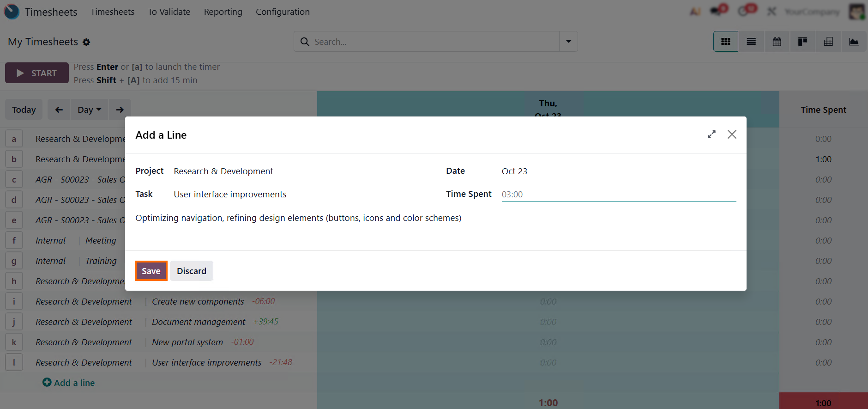Discard the new timesheet line
The image size is (868, 409).
(x=191, y=271)
